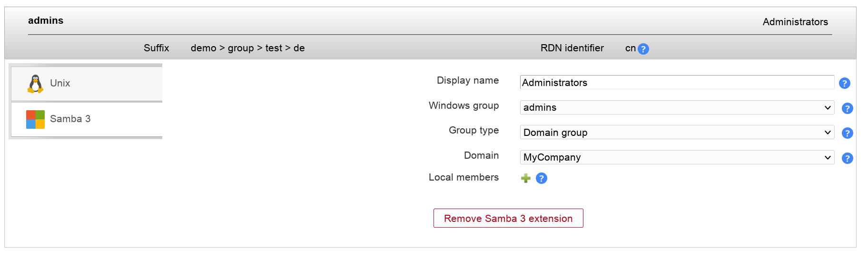Click the Local members label
Viewport: 868px width, 258px height.
[x=464, y=177]
